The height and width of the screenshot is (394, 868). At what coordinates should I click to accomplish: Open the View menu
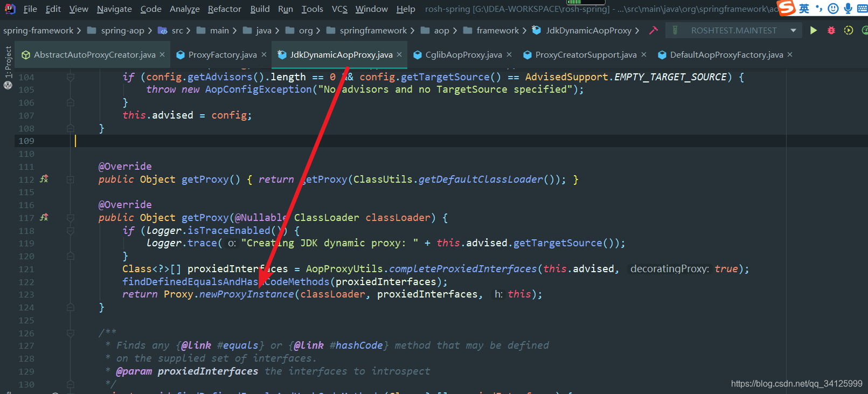pyautogui.click(x=79, y=9)
